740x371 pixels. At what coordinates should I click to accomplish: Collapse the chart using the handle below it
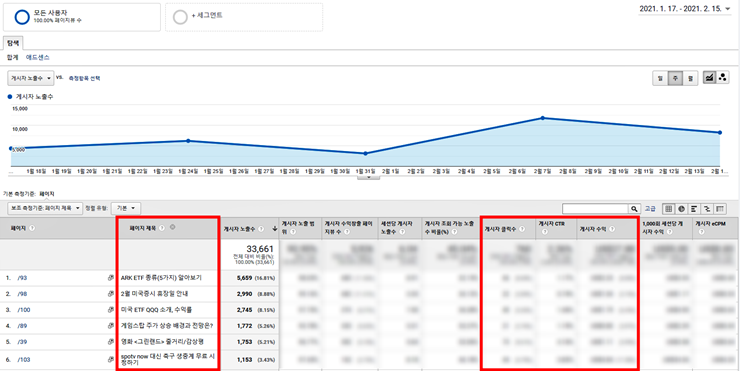[369, 177]
